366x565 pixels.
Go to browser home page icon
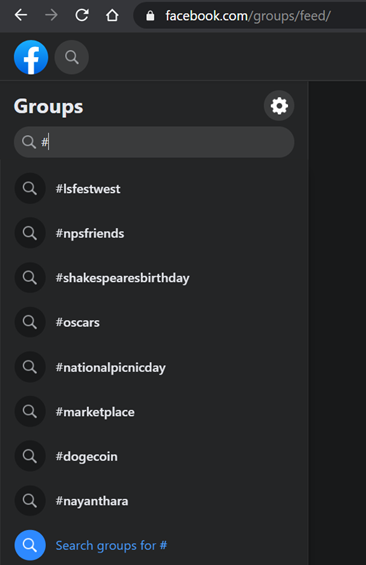[x=112, y=15]
